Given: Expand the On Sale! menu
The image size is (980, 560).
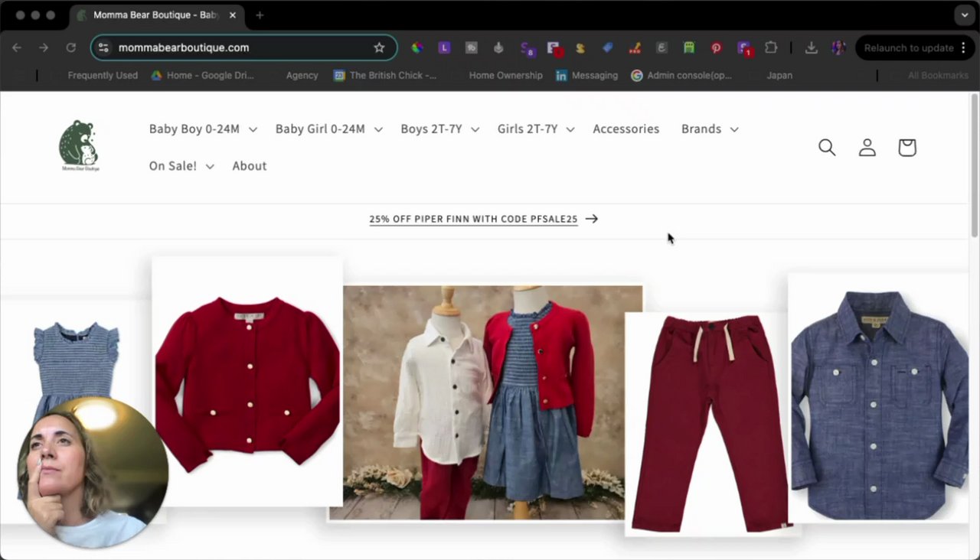Looking at the screenshot, I should (181, 166).
